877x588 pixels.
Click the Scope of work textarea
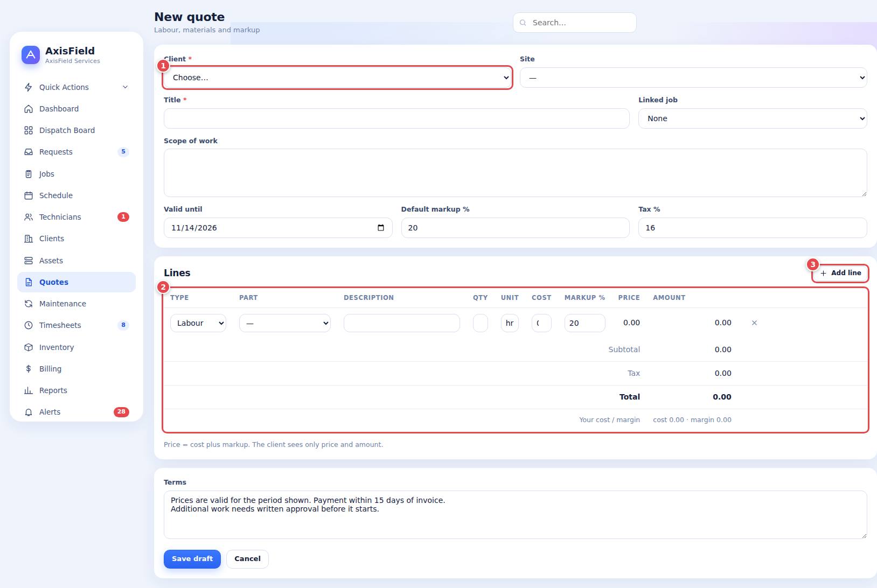[516, 173]
